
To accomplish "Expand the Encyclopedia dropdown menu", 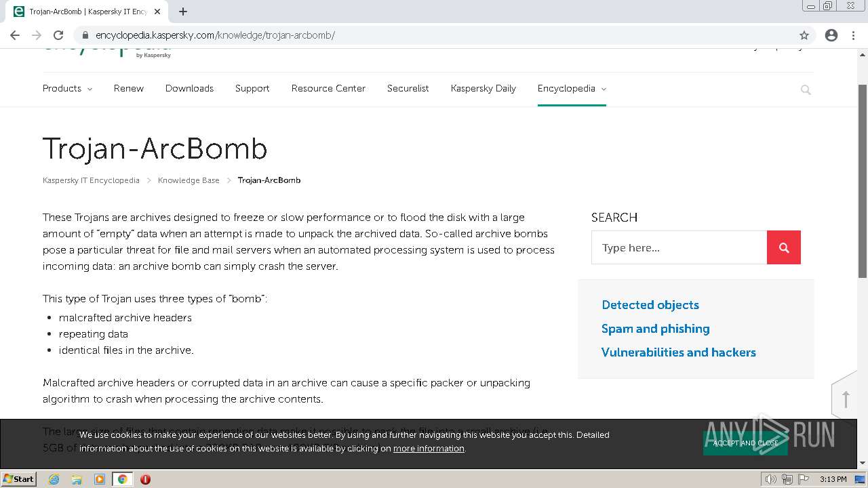I will point(572,88).
